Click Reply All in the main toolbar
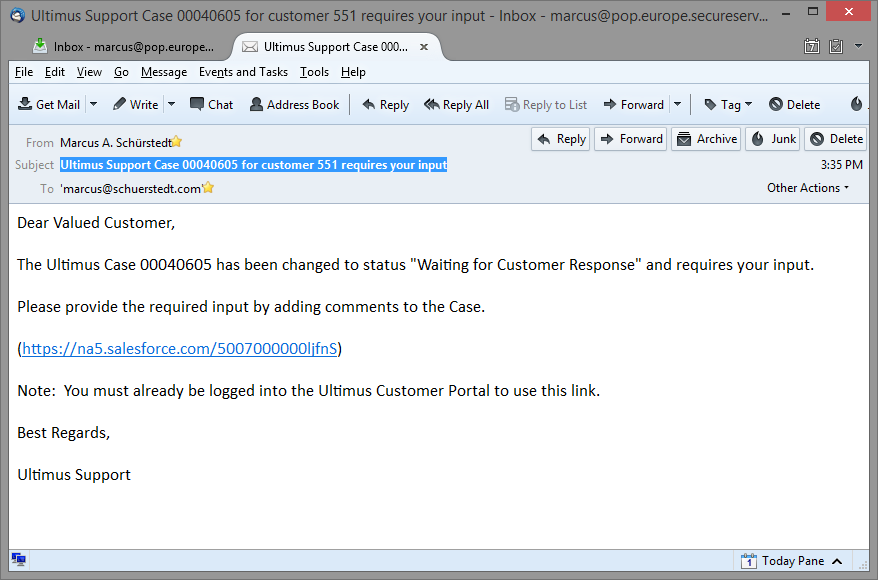 click(x=456, y=104)
